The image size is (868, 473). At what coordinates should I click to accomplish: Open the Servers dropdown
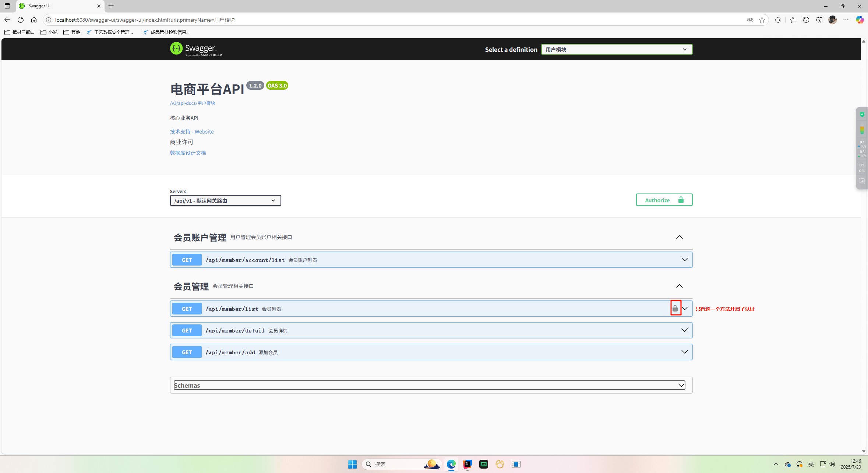tap(225, 200)
